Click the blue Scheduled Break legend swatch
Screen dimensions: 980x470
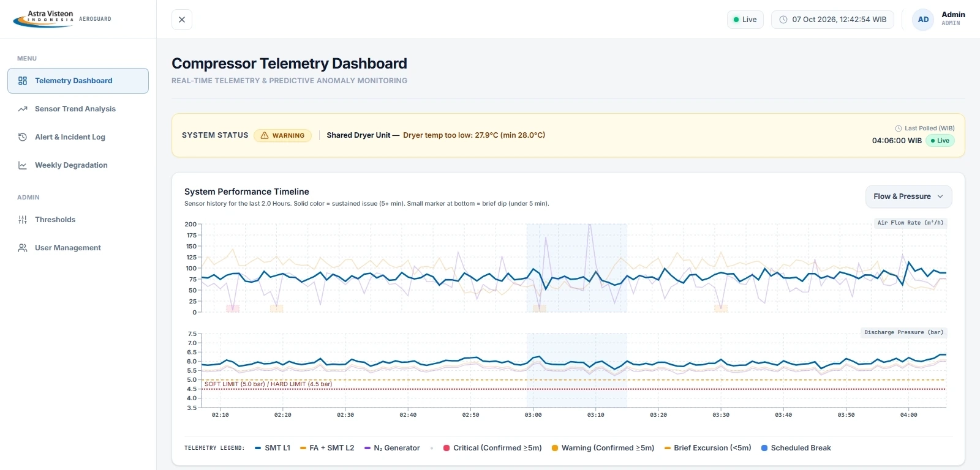pyautogui.click(x=764, y=448)
